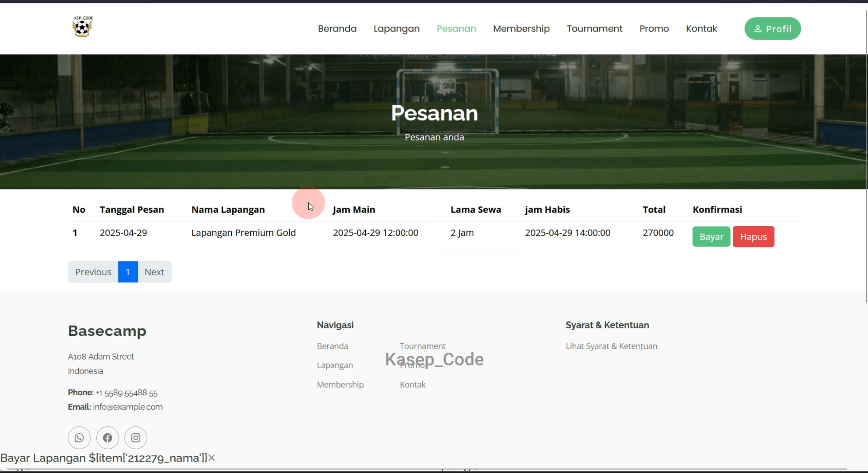
Task: Open Membership in top navigation
Action: (521, 29)
